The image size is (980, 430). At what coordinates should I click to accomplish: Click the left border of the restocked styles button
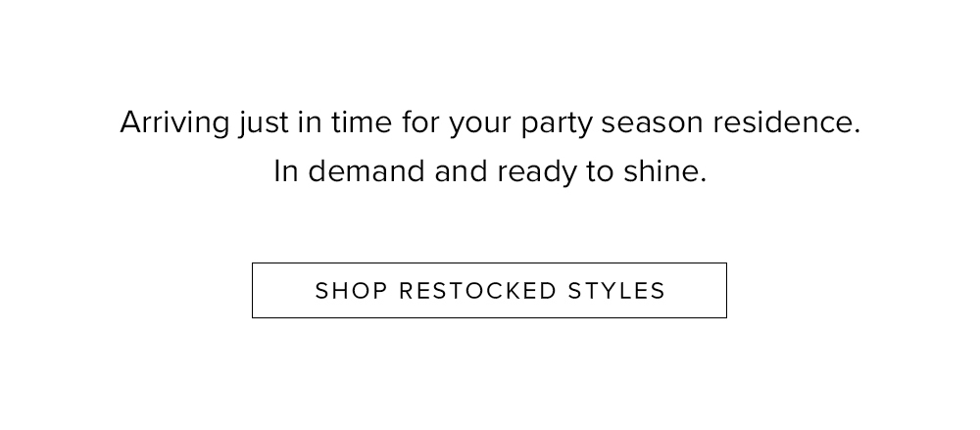(253, 291)
